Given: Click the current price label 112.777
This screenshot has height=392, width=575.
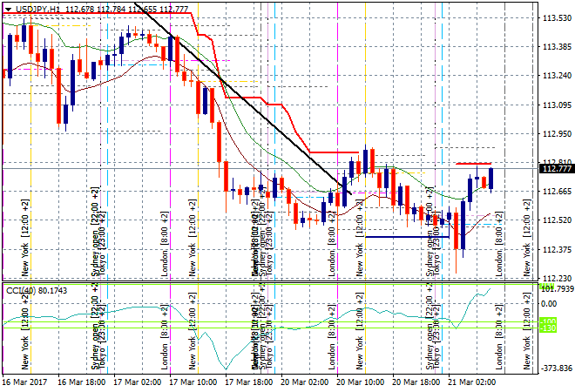Looking at the screenshot, I should pyautogui.click(x=555, y=169).
